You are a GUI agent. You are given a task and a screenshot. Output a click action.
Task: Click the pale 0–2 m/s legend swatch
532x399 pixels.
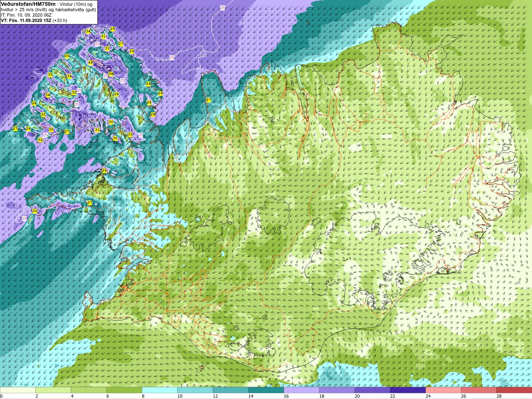(18, 390)
